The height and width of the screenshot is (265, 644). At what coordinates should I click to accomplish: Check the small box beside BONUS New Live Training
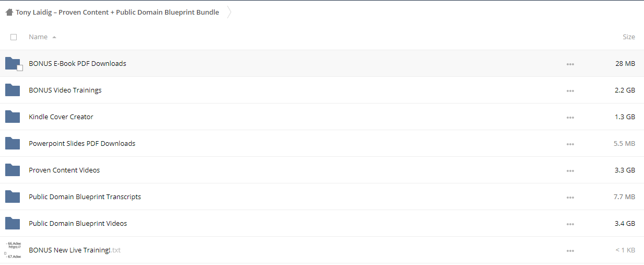[5, 253]
